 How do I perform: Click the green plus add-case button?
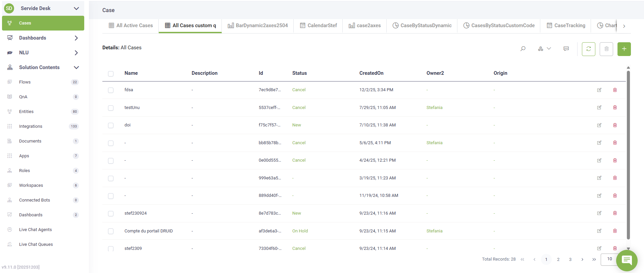624,49
